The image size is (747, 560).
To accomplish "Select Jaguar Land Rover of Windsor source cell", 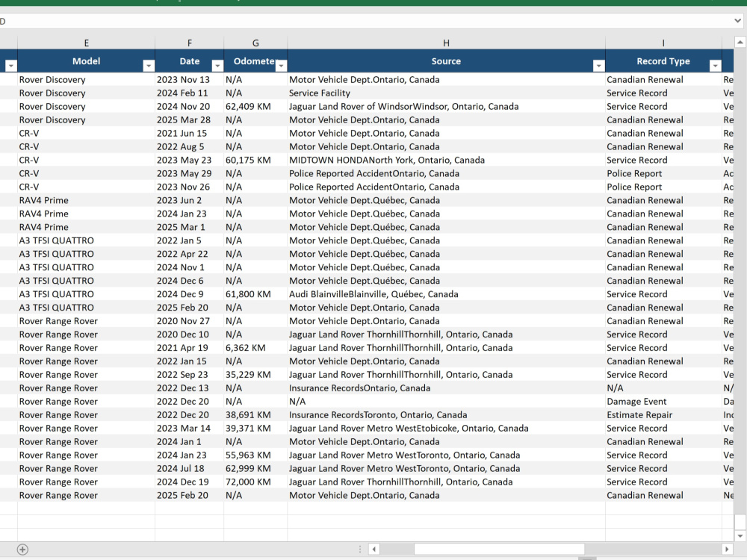I will 447,106.
